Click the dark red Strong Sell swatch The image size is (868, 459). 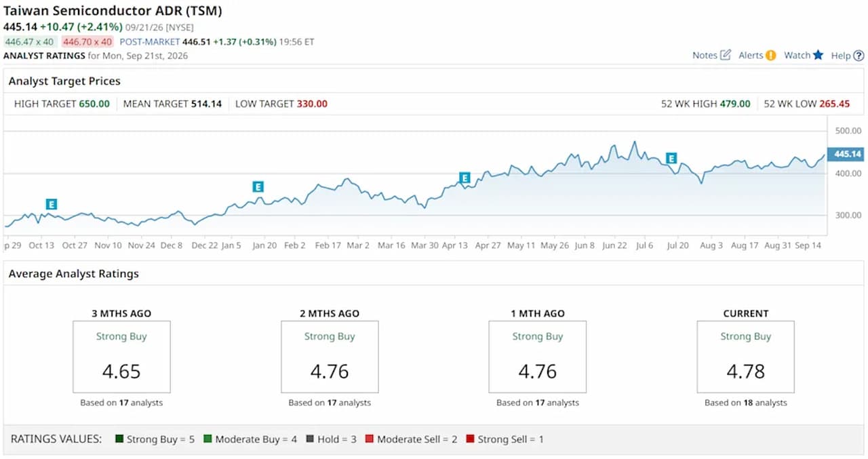tap(470, 439)
